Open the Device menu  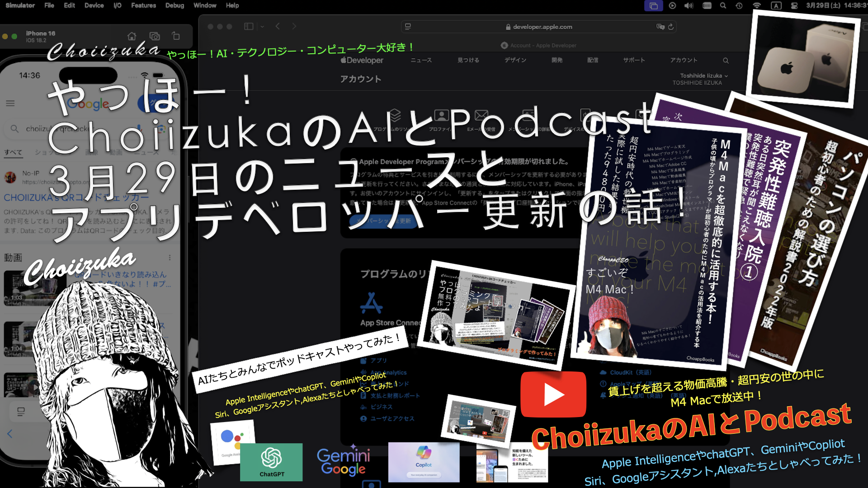(x=94, y=5)
